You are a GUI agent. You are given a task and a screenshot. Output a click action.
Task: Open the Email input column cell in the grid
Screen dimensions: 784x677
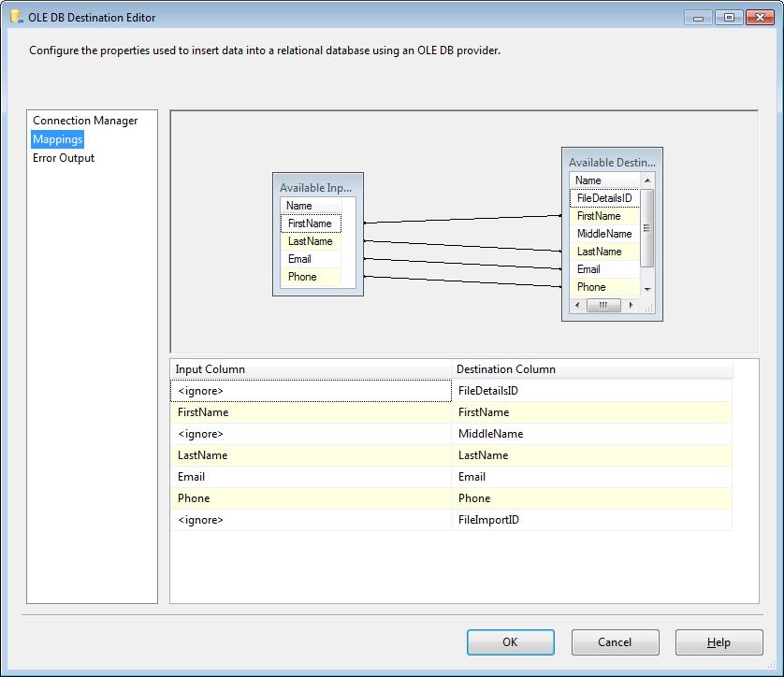[311, 477]
